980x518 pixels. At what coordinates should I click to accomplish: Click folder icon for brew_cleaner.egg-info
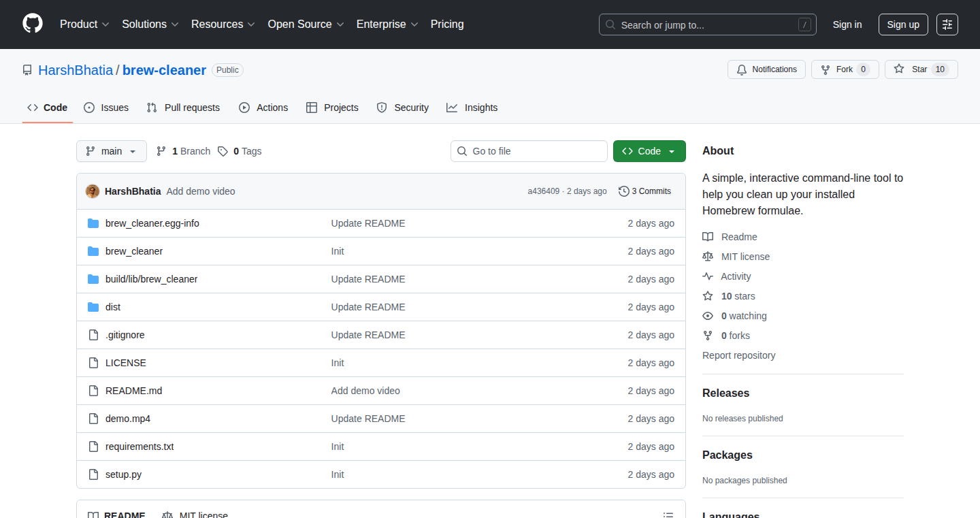[x=93, y=223]
